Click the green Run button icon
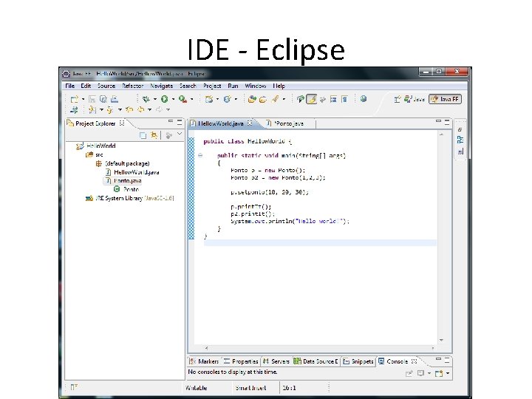 (165, 99)
